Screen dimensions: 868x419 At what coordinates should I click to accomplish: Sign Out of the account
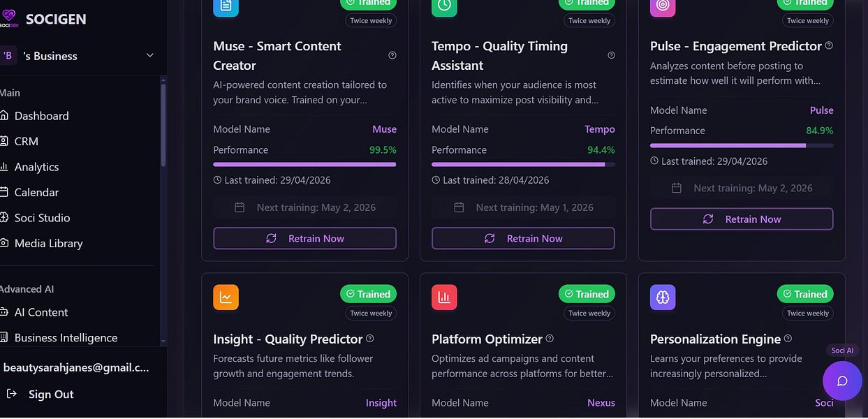pyautogui.click(x=50, y=395)
